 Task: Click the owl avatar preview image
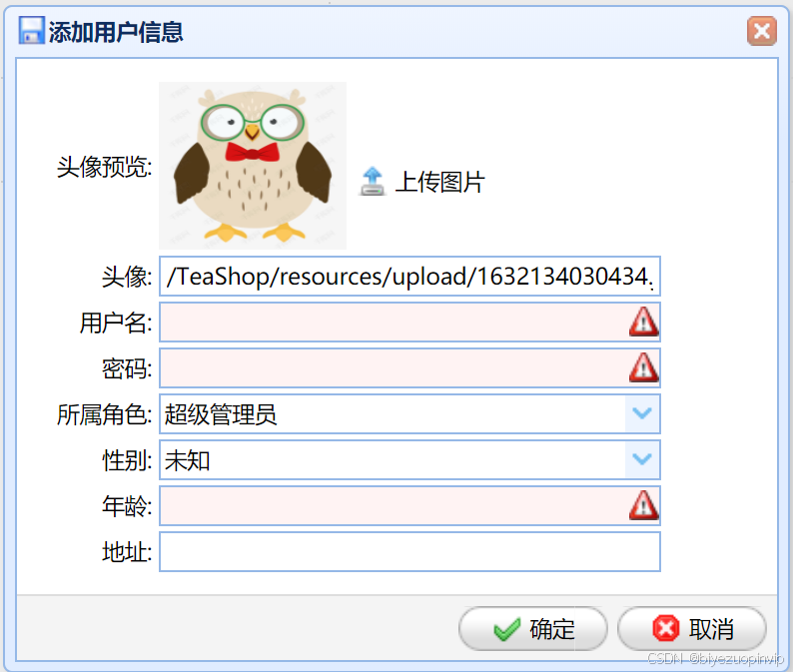pyautogui.click(x=253, y=166)
